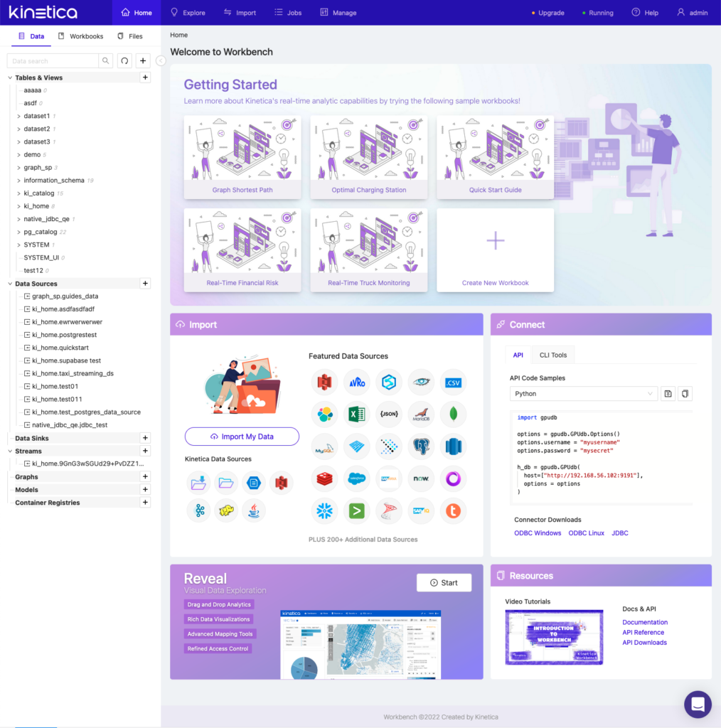Screen dimensions: 721x728
Task: Collapse the left sidebar panel arrow
Action: coord(161,61)
